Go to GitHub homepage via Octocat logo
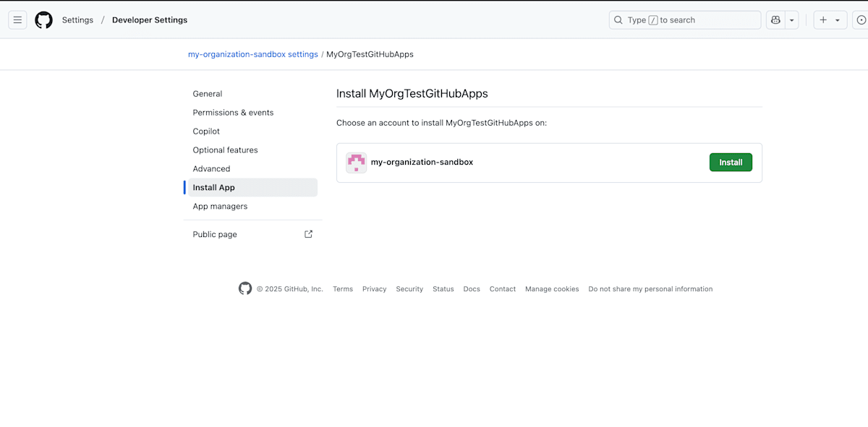The image size is (868, 427). 44,20
